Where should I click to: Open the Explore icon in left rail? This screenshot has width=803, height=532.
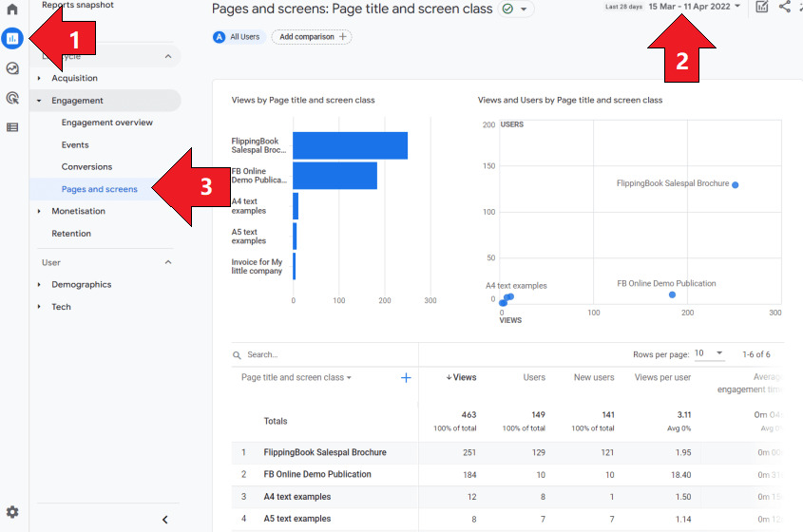pyautogui.click(x=12, y=68)
